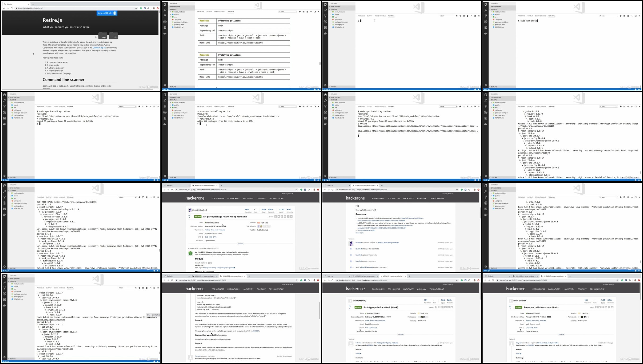This screenshot has width=643, height=364.
Task: Open Extensions icon in the npm audit table frame
Action: pyautogui.click(x=165, y=28)
